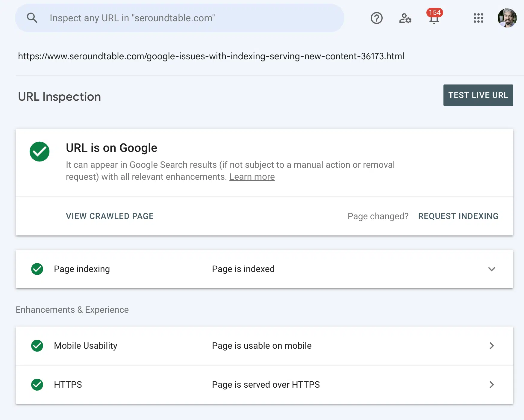
Task: Expand the Page indexing chevron
Action: [x=491, y=269]
